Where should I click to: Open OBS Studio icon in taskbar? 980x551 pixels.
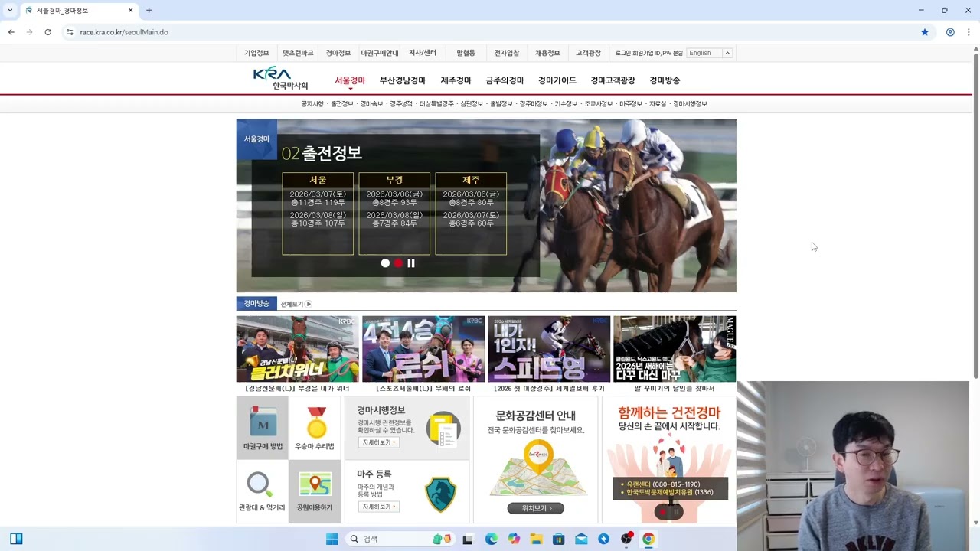coord(626,539)
